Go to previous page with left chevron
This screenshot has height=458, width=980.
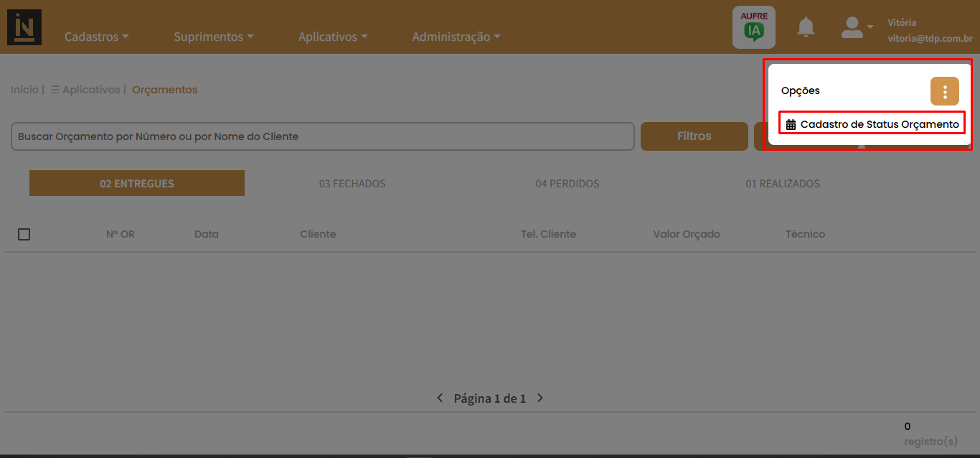[440, 398]
